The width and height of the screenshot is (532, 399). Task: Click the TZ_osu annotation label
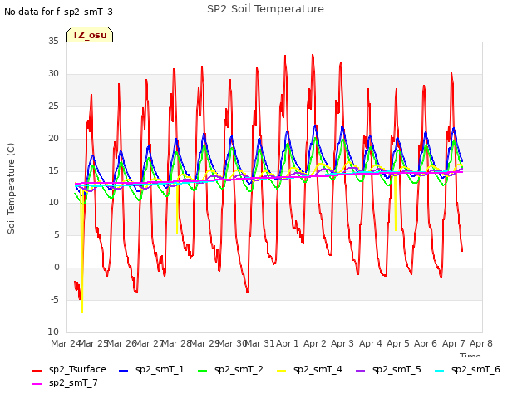pos(90,35)
